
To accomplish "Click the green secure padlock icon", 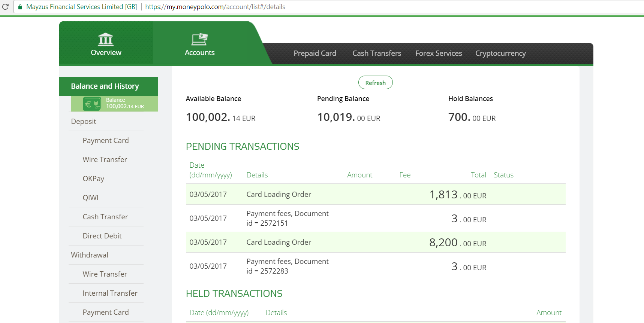I will 20,7.
